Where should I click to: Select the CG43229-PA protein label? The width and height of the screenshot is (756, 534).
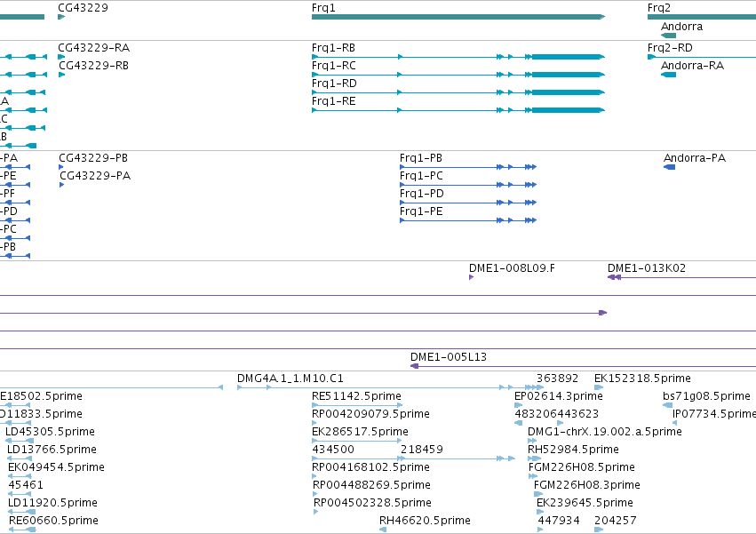click(95, 176)
